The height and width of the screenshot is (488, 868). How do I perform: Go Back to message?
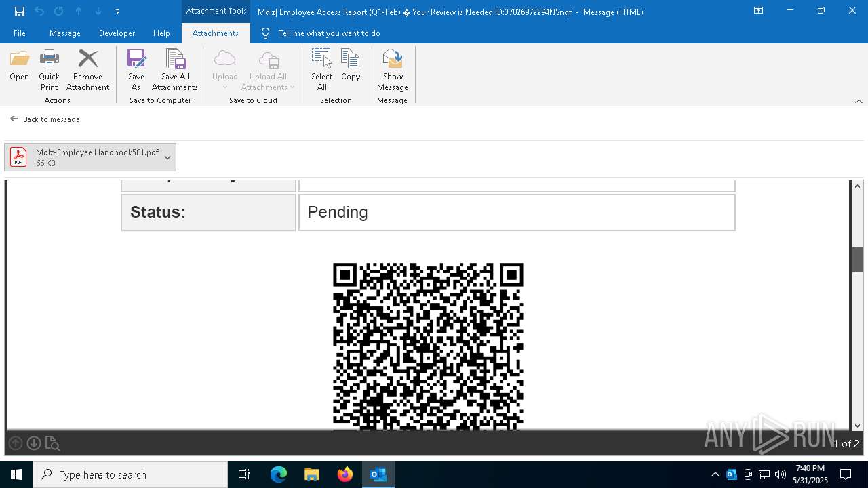(x=45, y=119)
